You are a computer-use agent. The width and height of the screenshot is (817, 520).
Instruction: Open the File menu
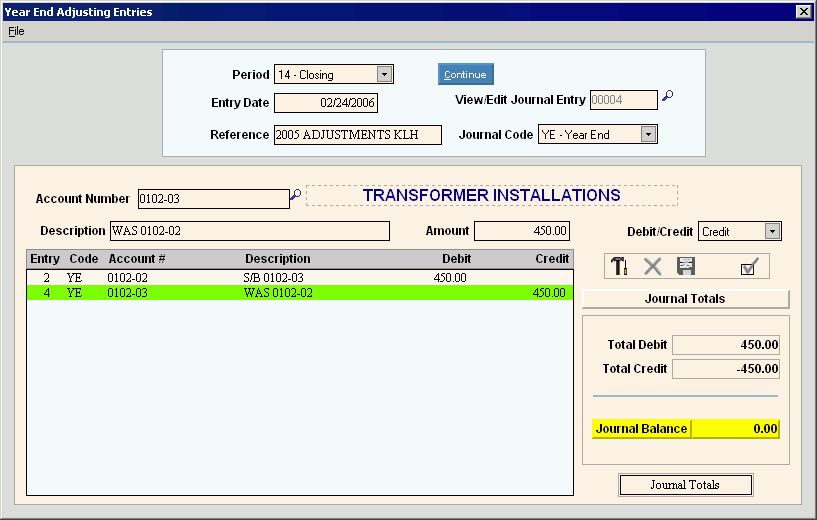point(16,31)
